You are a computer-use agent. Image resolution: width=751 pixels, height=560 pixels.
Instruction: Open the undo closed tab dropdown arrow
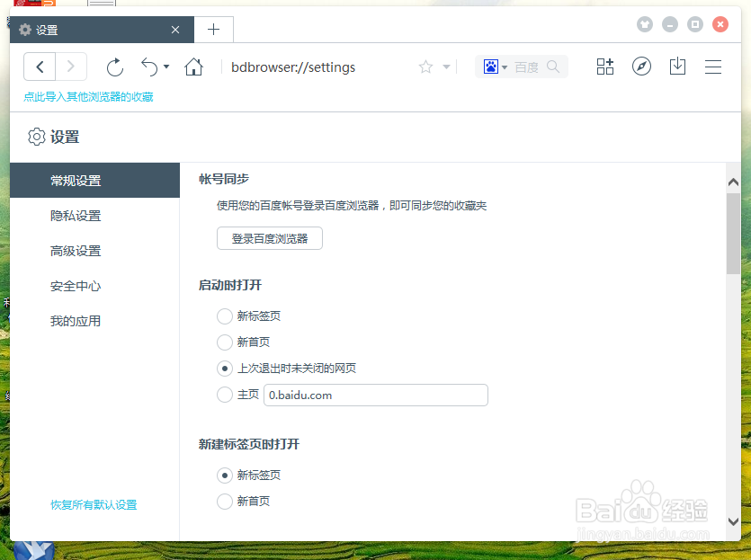click(166, 67)
